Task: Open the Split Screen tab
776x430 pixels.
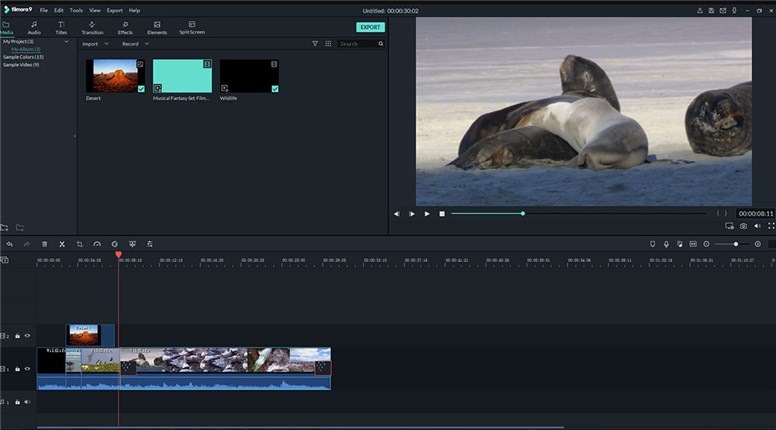Action: [192, 28]
